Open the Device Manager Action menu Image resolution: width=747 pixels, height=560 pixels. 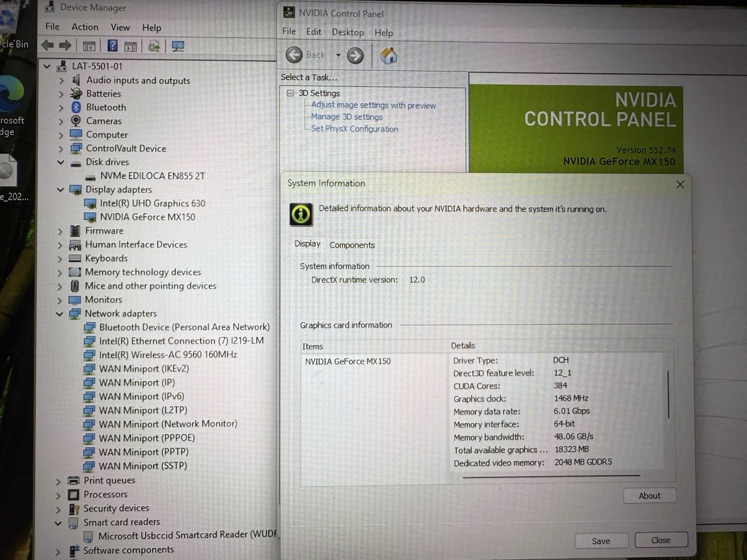pyautogui.click(x=85, y=27)
